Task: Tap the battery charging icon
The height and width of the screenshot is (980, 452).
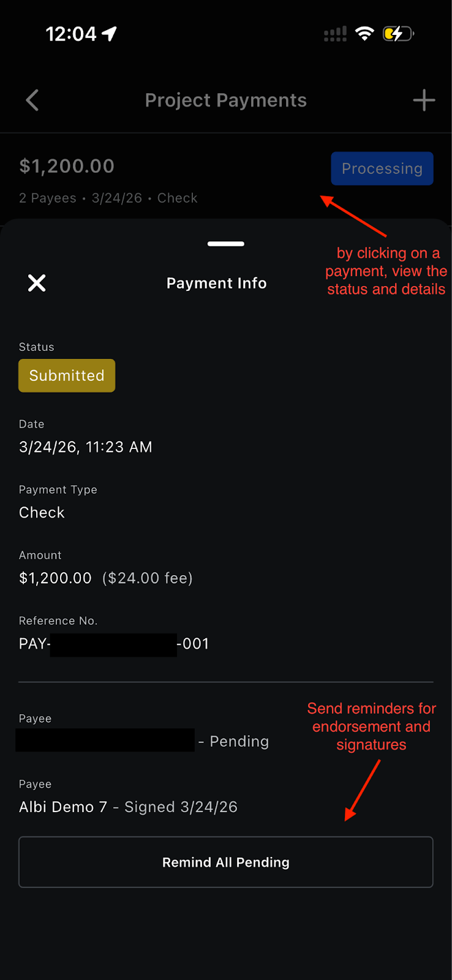Action: pyautogui.click(x=398, y=34)
